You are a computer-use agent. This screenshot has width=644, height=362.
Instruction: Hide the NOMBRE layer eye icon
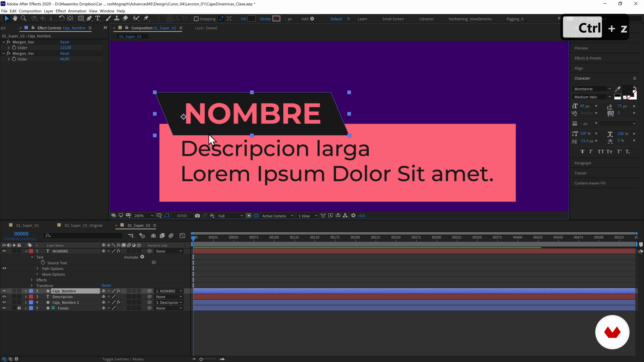pyautogui.click(x=4, y=251)
